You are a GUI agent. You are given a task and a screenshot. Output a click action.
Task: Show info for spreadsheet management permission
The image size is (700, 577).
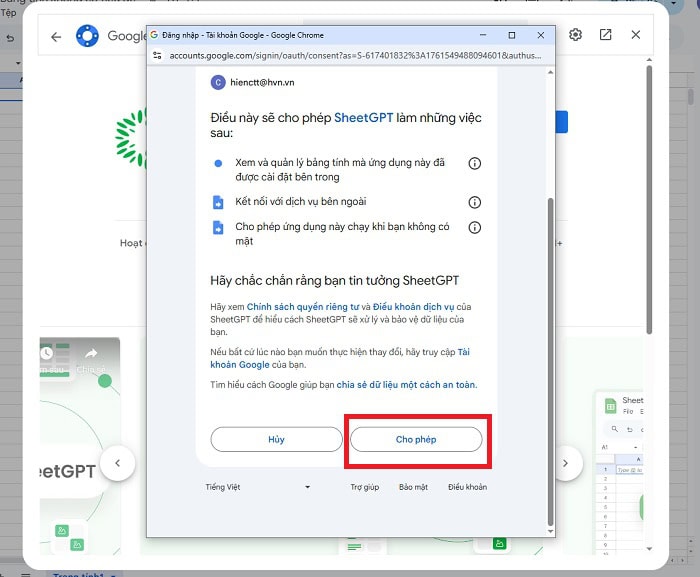[475, 164]
